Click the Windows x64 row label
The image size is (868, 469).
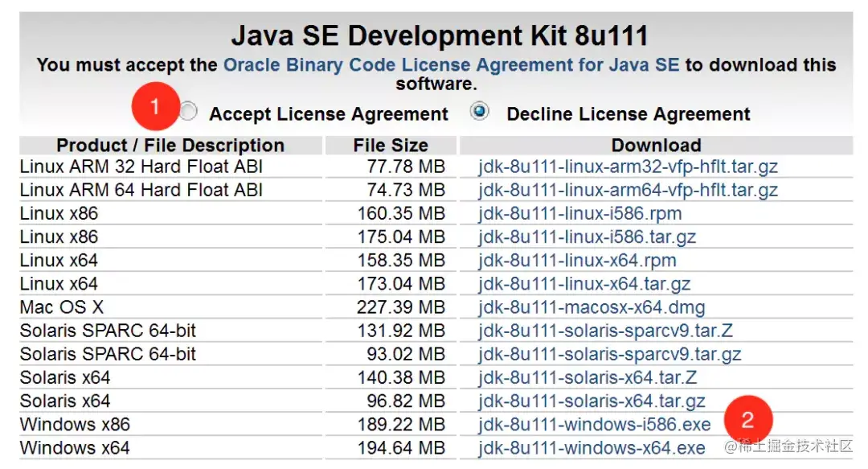[x=75, y=448]
